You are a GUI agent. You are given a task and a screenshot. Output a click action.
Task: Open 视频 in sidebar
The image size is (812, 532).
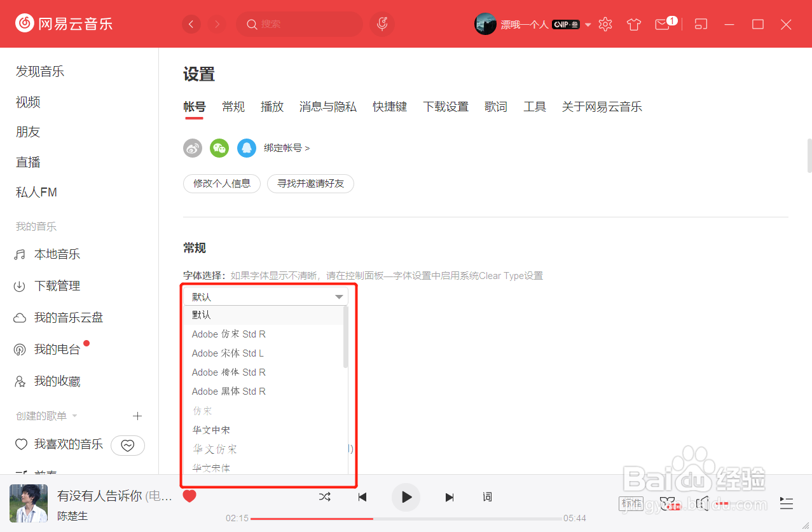pyautogui.click(x=28, y=102)
